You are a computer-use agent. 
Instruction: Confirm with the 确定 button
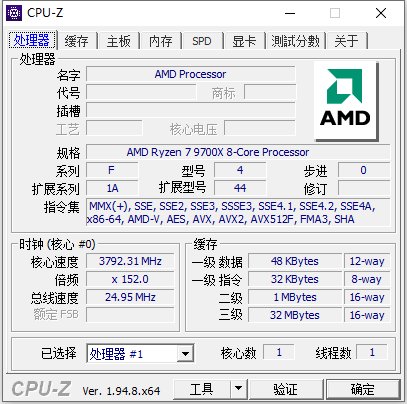363,389
